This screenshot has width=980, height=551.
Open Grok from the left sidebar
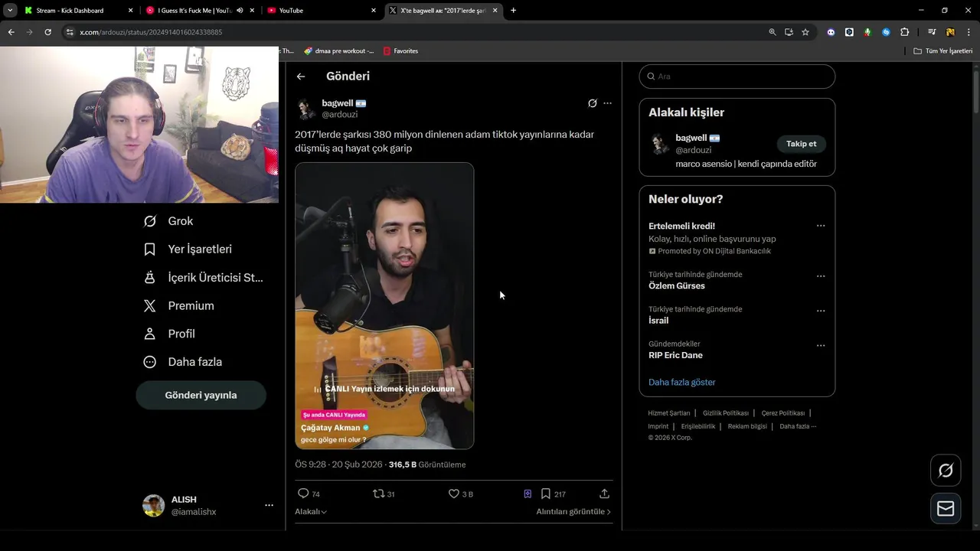[x=150, y=221]
